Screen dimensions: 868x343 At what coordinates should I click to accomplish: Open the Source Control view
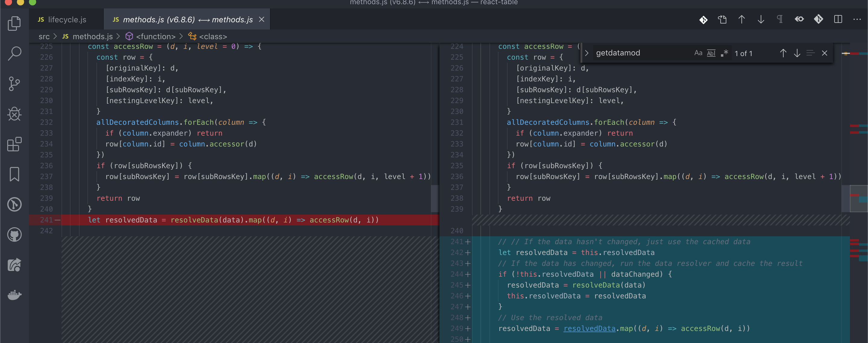(14, 83)
